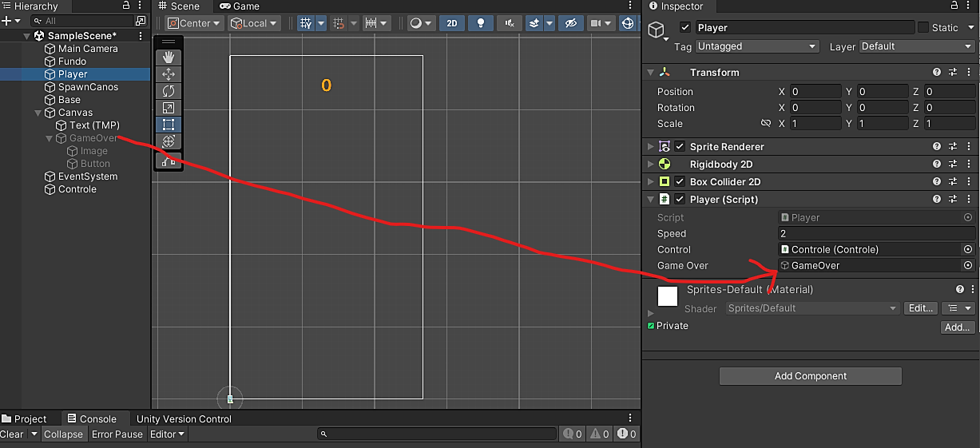Toggle grid snapping icon in Scene toolbar
The image size is (980, 448).
[339, 23]
